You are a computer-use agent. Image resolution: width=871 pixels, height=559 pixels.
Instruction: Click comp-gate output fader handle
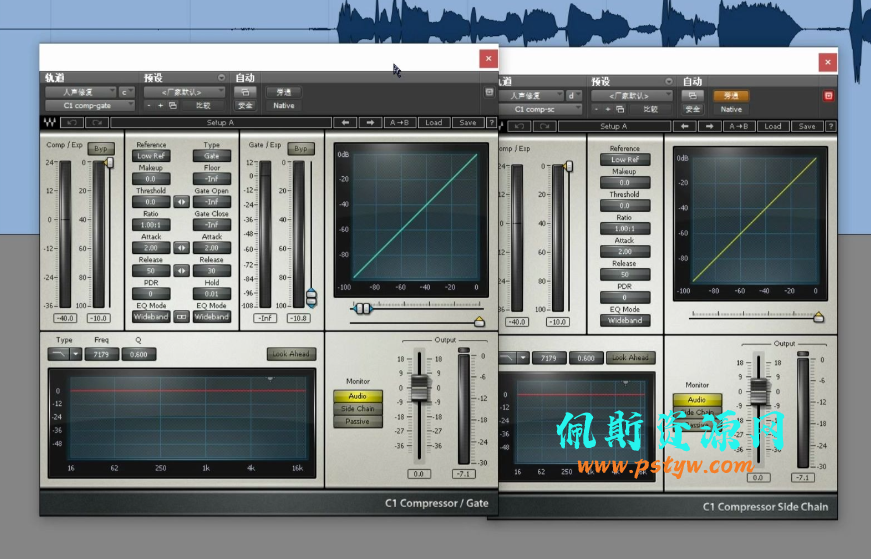(x=420, y=388)
